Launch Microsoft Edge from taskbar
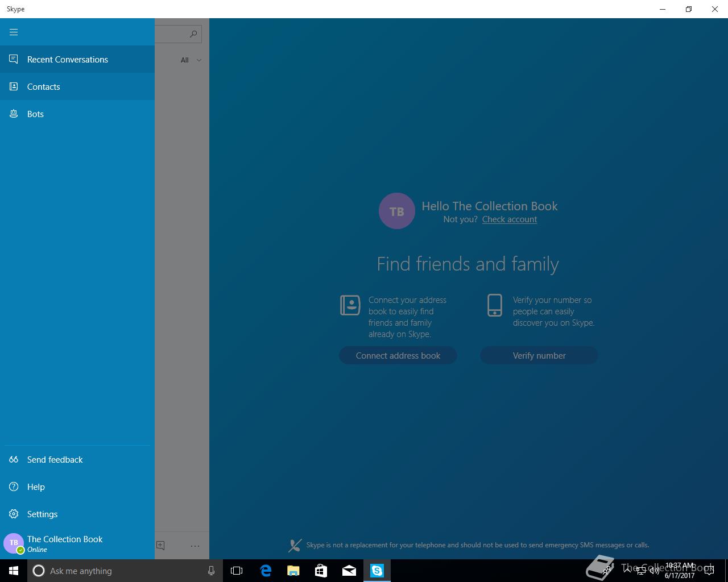The height and width of the screenshot is (582, 728). click(x=266, y=571)
